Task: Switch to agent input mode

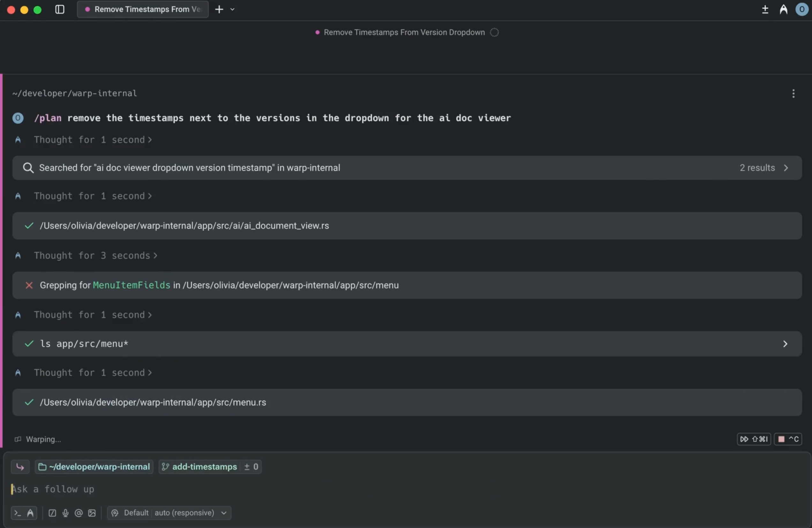Action: pos(30,513)
